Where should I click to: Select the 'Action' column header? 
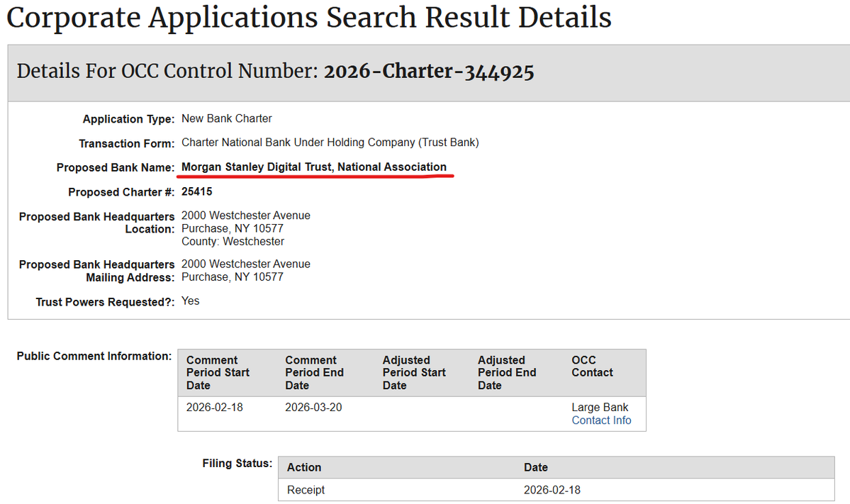(x=304, y=468)
